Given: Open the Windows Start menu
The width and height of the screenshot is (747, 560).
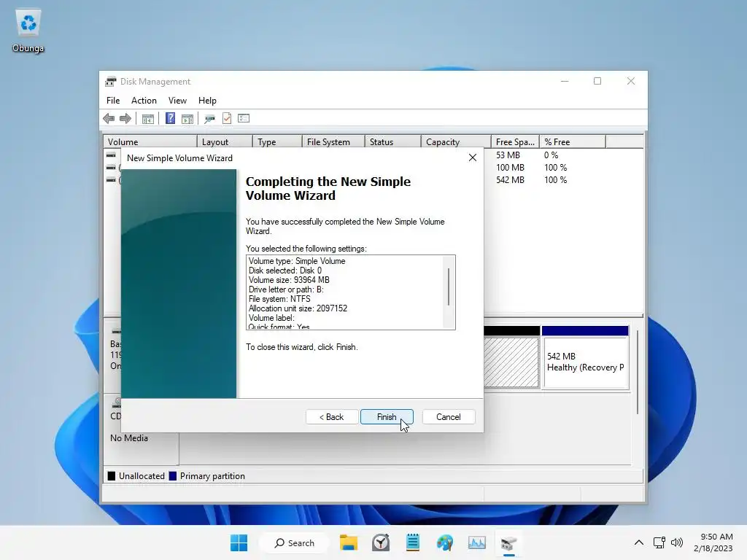Looking at the screenshot, I should [239, 542].
